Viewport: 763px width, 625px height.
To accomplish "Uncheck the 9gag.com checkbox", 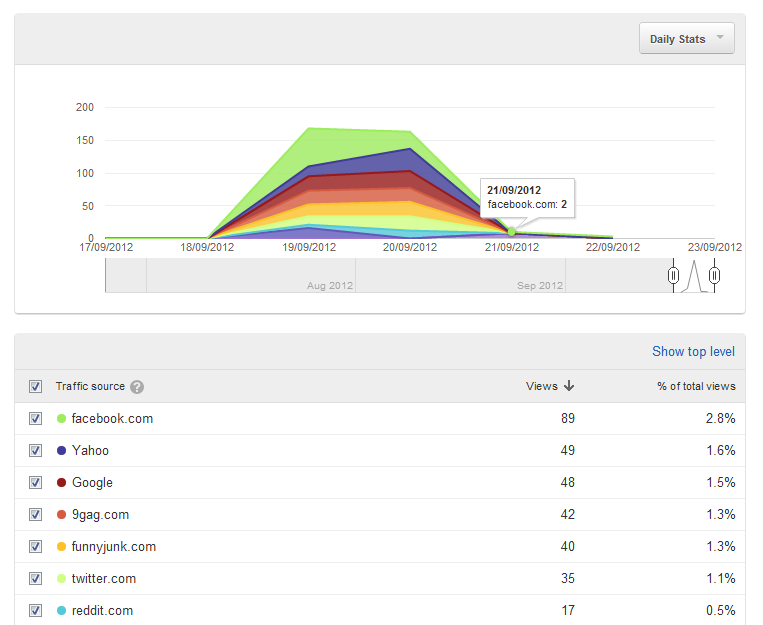I will 36,515.
